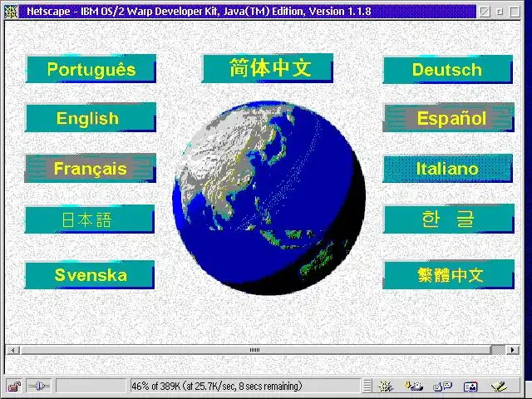The image size is (532, 399).
Task: Click the rotating globe image
Action: point(269,198)
